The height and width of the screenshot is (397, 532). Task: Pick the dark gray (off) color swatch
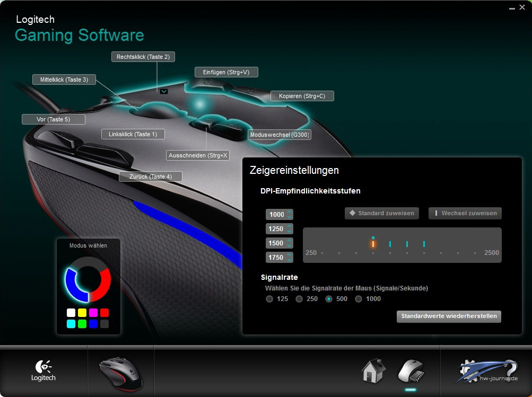(x=104, y=324)
